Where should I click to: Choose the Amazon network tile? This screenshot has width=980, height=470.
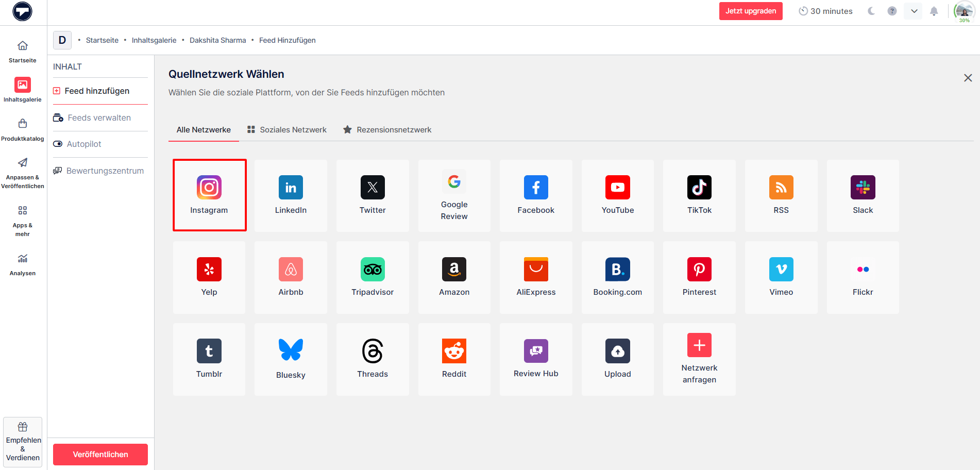click(x=454, y=277)
